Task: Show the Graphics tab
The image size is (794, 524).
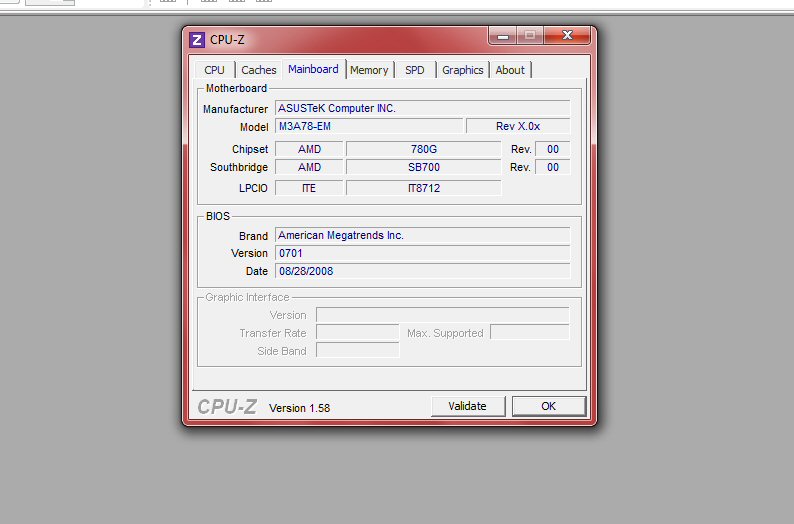Action: 462,70
